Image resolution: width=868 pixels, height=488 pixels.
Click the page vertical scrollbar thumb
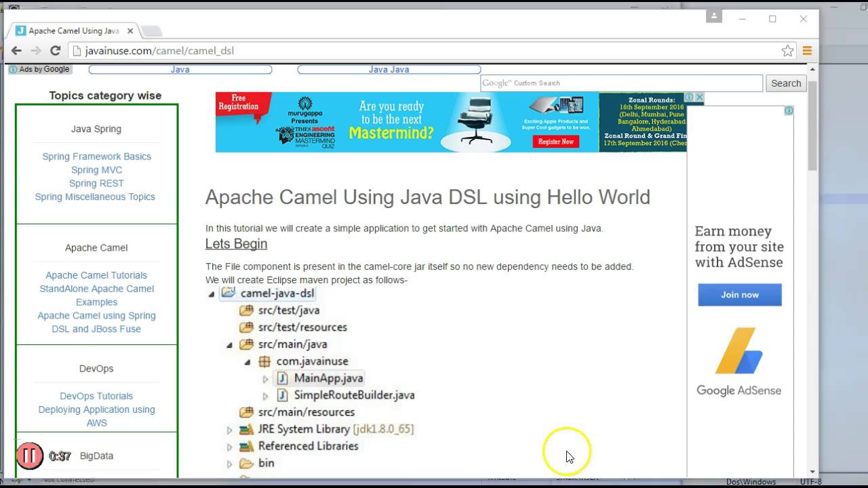(x=812, y=125)
